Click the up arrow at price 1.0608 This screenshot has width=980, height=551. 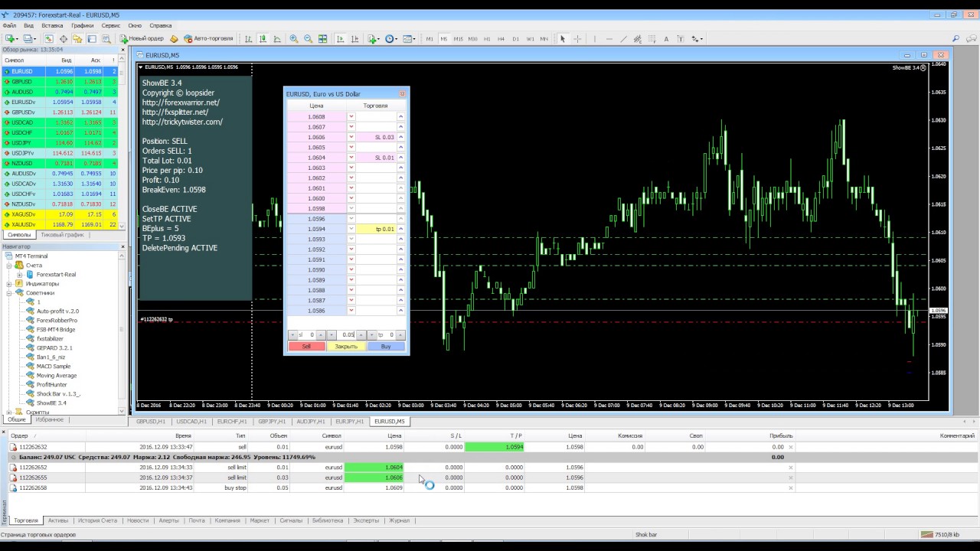click(400, 117)
